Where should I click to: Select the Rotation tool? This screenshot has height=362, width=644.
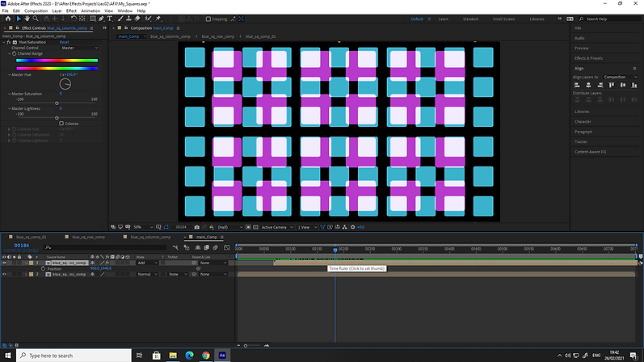74,19
